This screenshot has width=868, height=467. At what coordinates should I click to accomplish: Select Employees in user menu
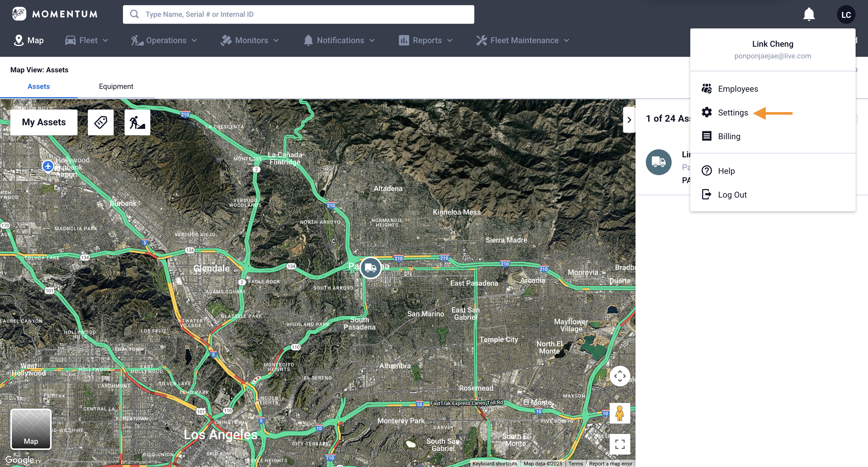tap(738, 89)
